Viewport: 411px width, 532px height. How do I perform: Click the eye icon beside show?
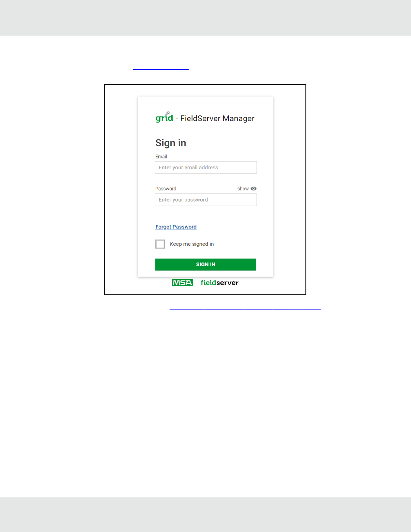click(254, 189)
